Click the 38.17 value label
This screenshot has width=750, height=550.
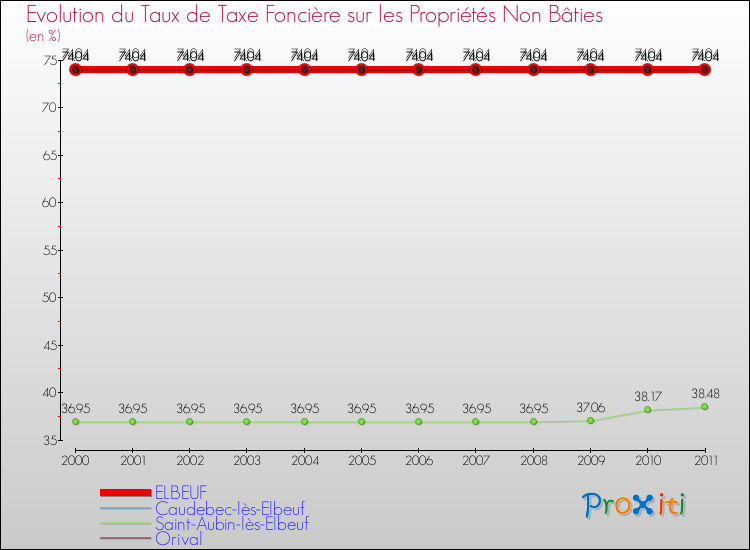tap(648, 396)
